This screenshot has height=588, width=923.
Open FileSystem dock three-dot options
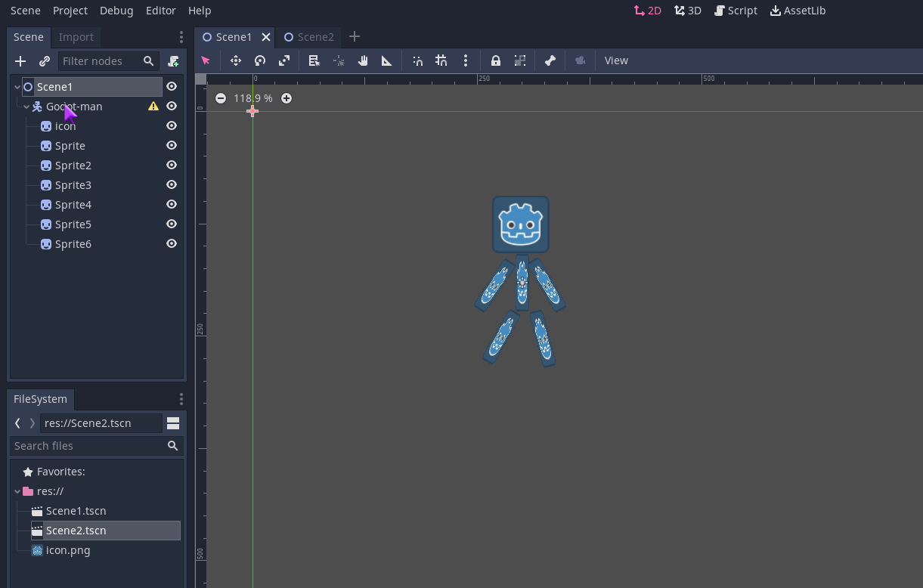tap(181, 399)
